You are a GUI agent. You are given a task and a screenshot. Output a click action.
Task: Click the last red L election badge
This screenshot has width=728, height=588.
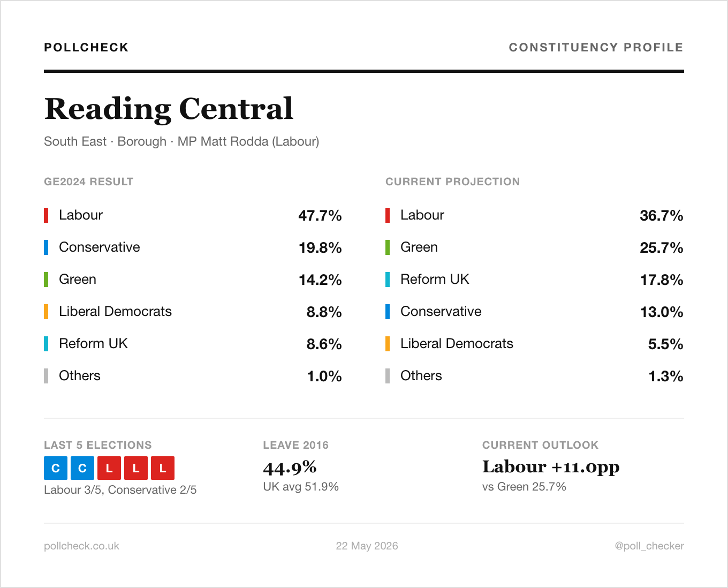point(163,468)
